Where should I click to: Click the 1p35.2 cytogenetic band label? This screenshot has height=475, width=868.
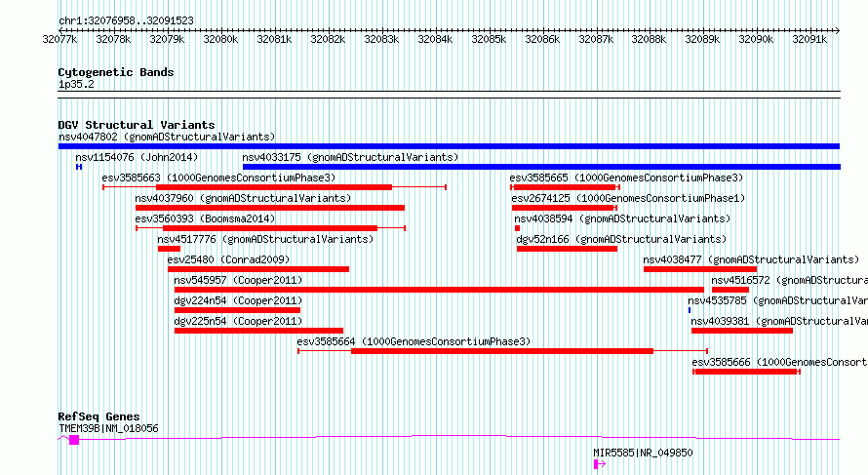[76, 85]
